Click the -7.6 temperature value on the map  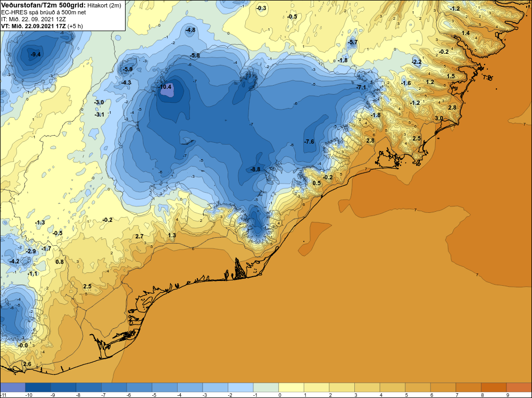click(x=309, y=142)
